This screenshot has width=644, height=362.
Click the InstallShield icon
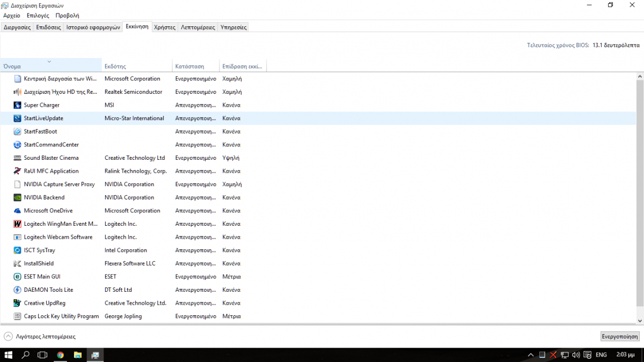[18, 263]
